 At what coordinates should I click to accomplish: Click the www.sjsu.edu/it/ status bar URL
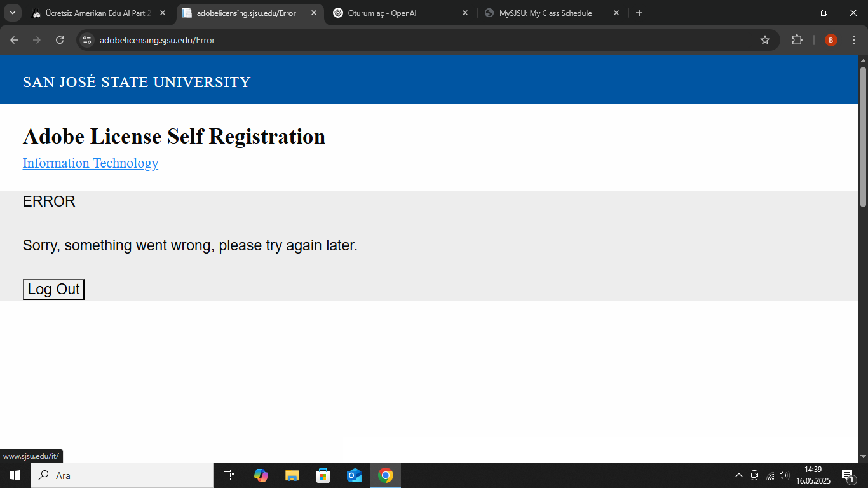(31, 456)
